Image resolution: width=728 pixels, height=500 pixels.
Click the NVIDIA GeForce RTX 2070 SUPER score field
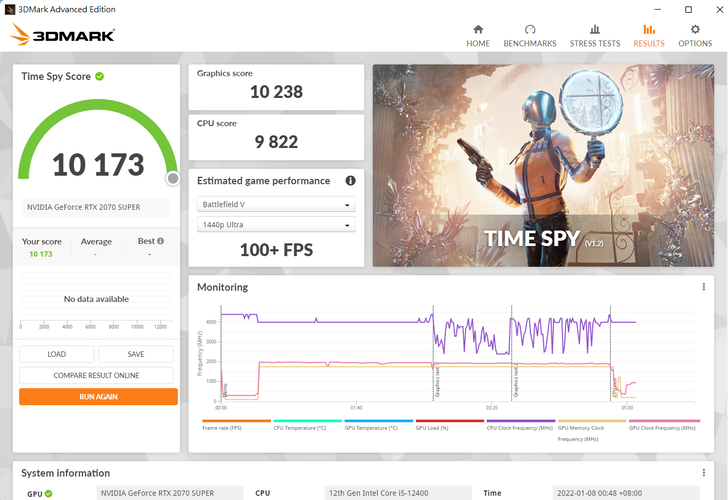point(96,207)
